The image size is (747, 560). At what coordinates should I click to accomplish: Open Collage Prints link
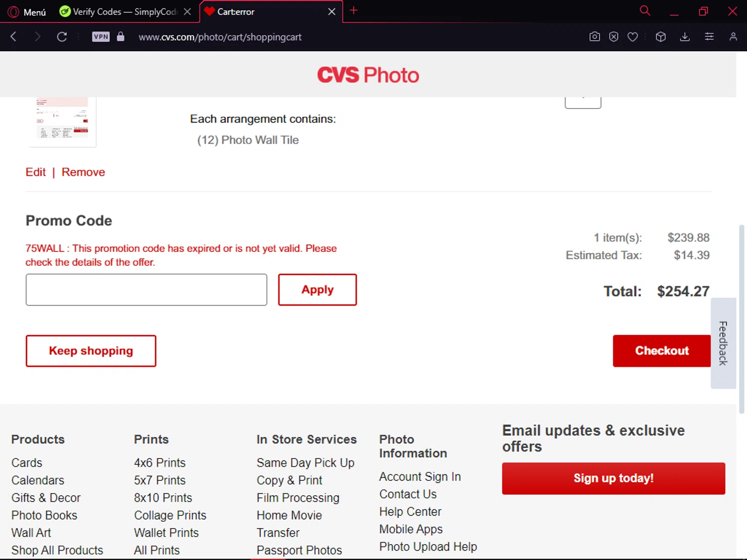click(x=170, y=515)
